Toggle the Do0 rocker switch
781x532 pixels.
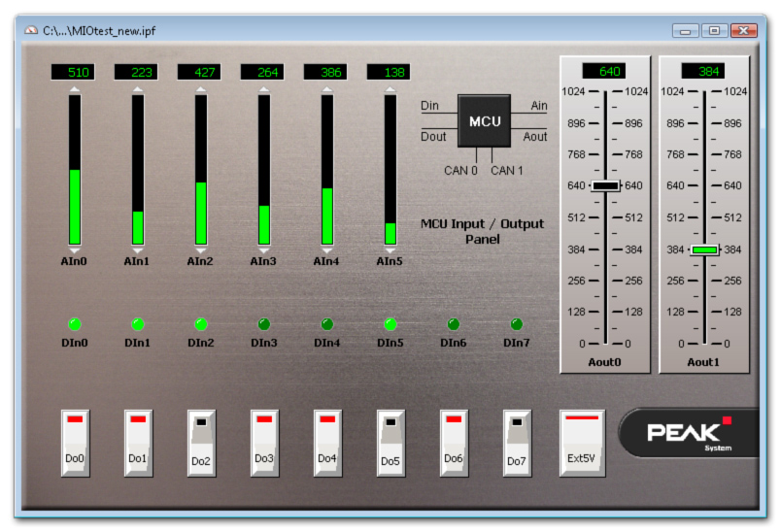[x=75, y=443]
